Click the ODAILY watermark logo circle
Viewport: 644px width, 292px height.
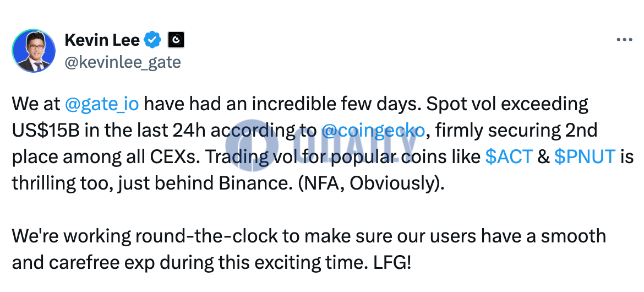pos(252,145)
